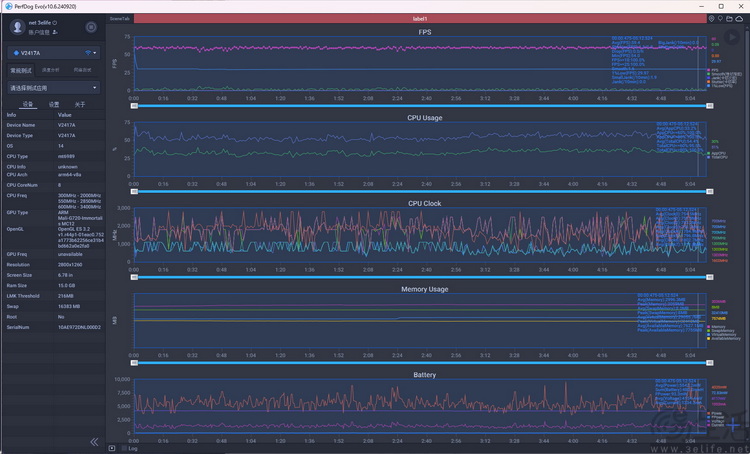750x454 pixels.
Task: Toggle Memory series in Memory Usage legend
Action: click(x=717, y=327)
